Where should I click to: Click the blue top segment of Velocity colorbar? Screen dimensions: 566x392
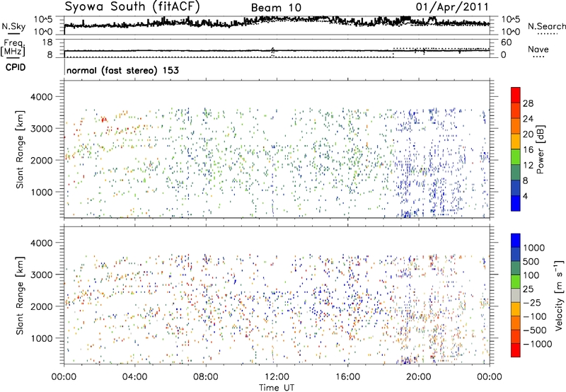[x=516, y=241]
